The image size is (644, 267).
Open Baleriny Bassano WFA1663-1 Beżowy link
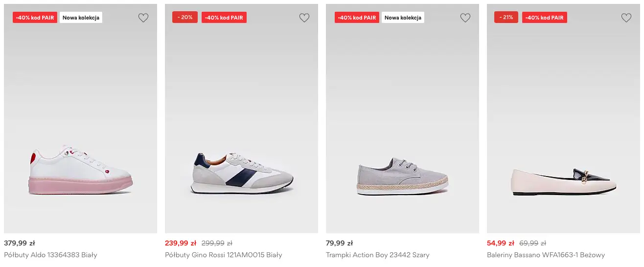[546, 255]
